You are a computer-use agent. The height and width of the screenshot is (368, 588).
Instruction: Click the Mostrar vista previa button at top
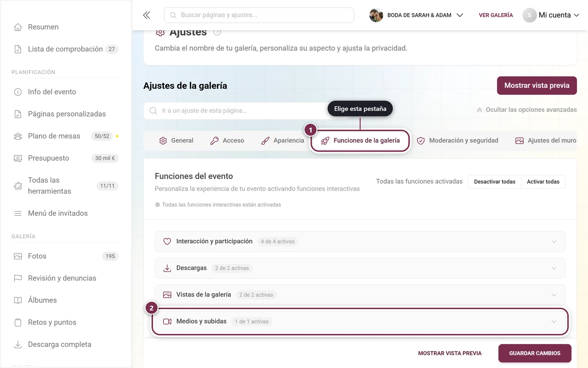[537, 85]
